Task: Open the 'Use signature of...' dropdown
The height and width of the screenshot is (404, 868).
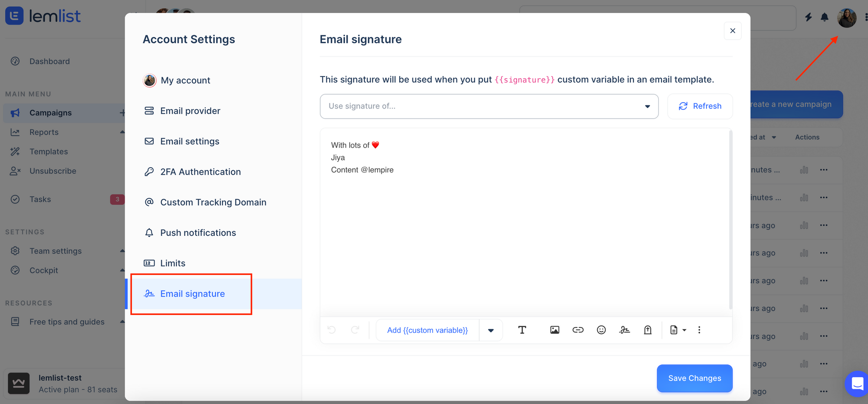Action: (x=489, y=106)
